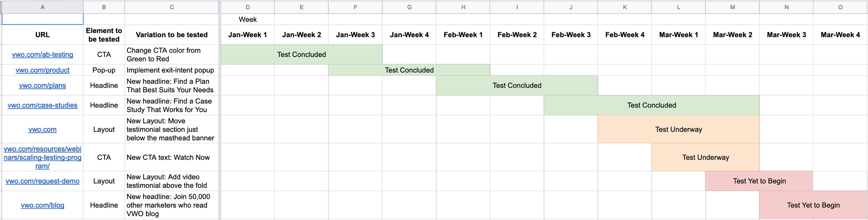Viewport: 868px width, 220px height.
Task: Open the vwo.com/ab-testing hyperlink
Action: (43, 54)
